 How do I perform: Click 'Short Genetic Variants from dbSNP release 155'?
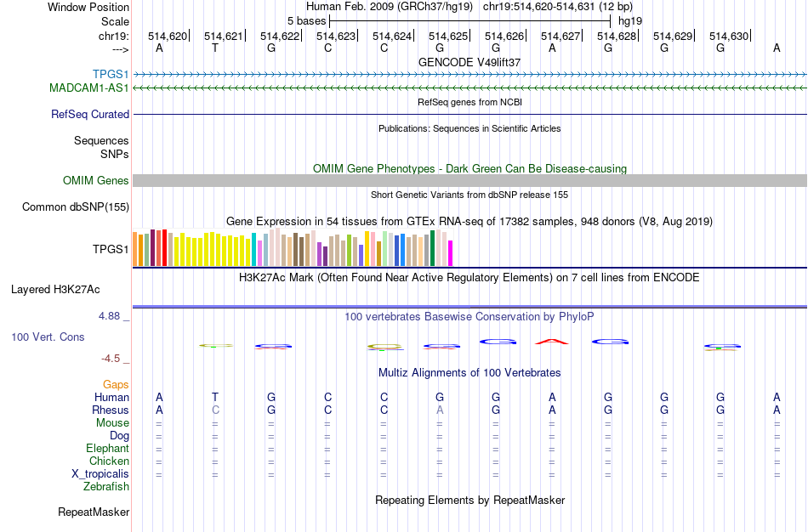(x=469, y=195)
